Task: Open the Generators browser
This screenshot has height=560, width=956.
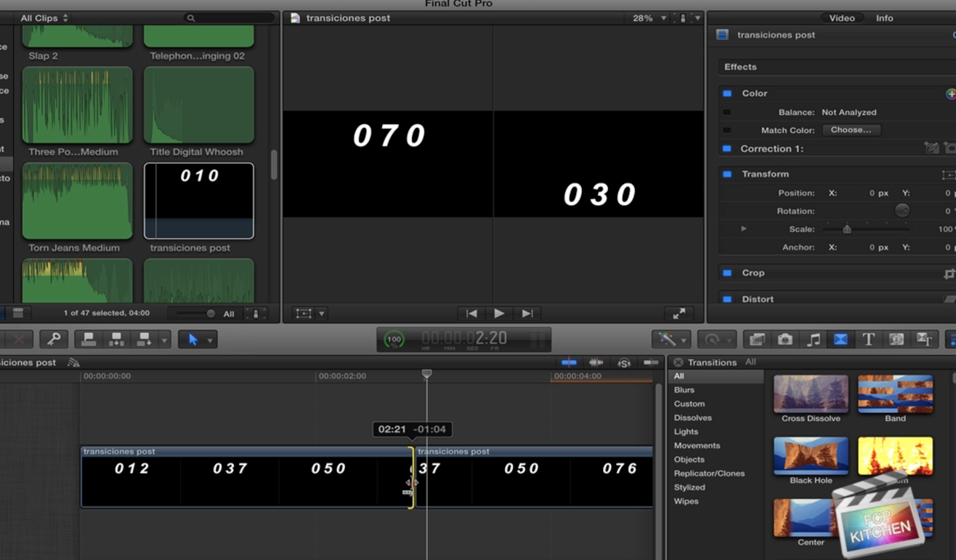Action: coord(896,339)
